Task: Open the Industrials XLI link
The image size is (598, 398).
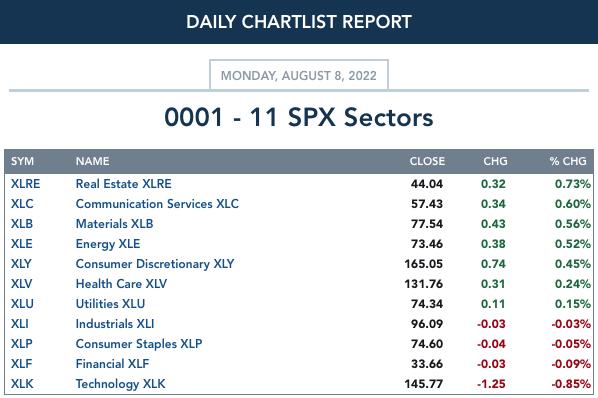Action: point(115,324)
